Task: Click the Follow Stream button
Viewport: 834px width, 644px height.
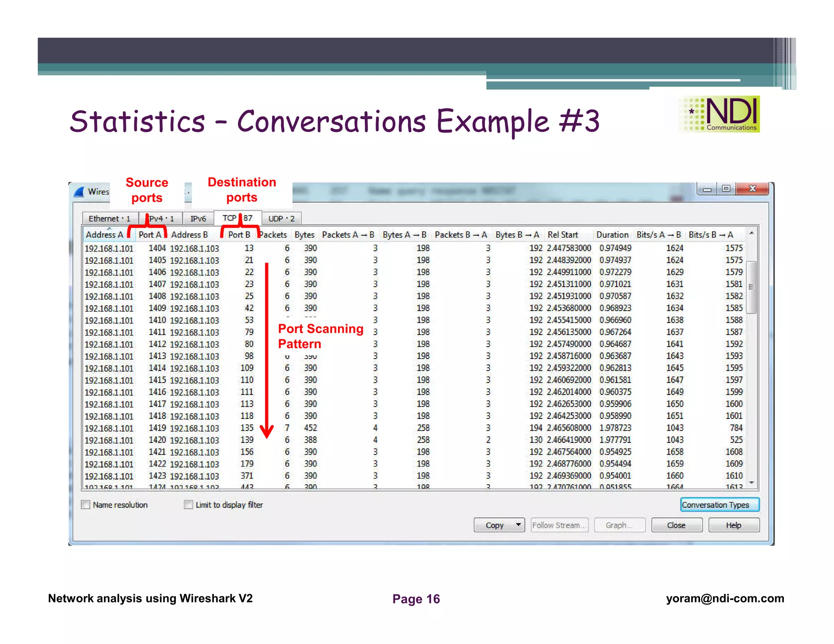Action: [x=560, y=525]
